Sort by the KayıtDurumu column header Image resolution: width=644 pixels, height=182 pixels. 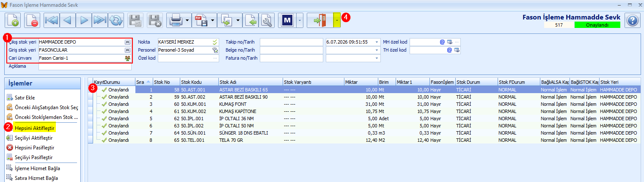[113, 82]
